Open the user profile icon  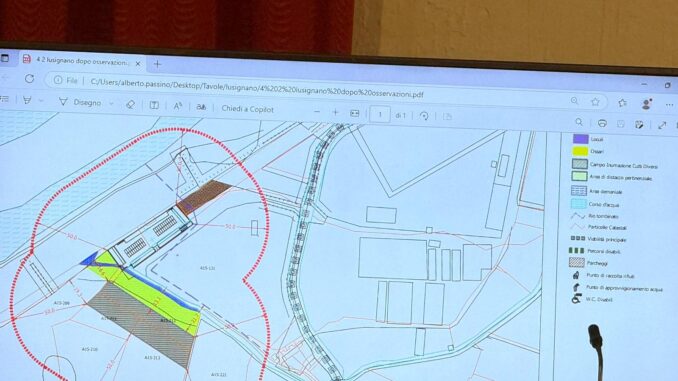646,103
